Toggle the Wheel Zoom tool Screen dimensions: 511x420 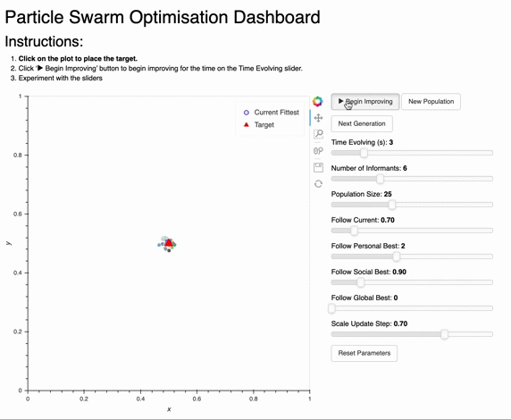(318, 151)
